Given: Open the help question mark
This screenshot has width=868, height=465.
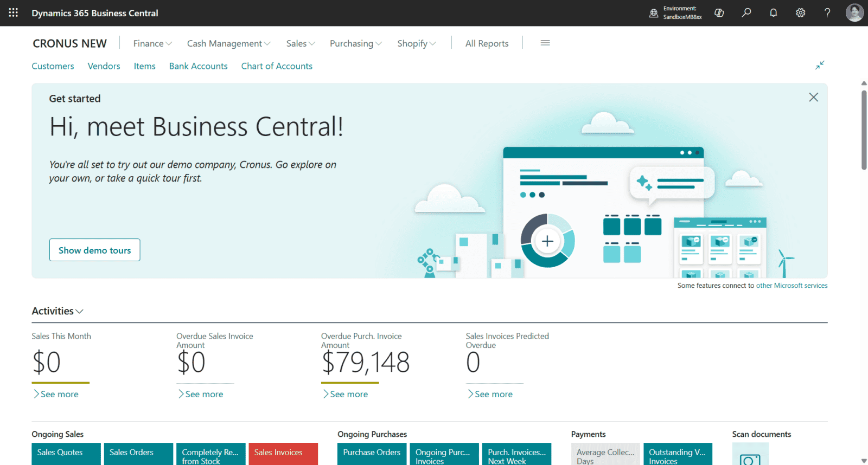Looking at the screenshot, I should tap(827, 13).
